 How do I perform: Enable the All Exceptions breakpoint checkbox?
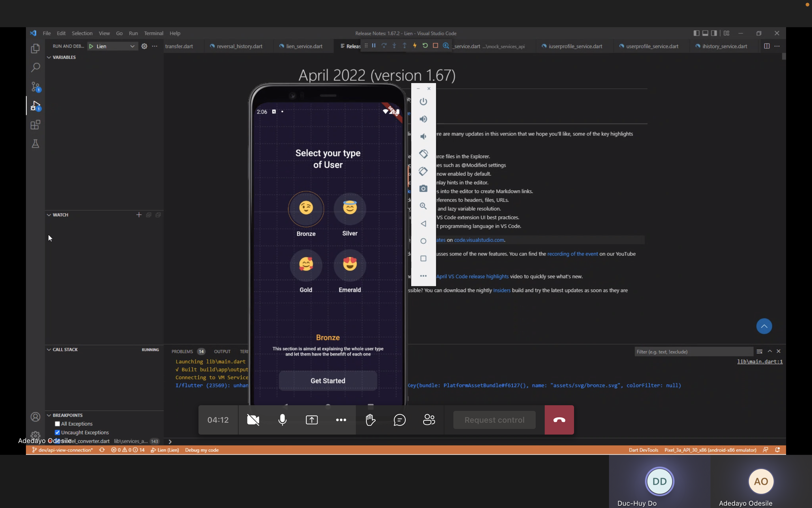coord(57,424)
